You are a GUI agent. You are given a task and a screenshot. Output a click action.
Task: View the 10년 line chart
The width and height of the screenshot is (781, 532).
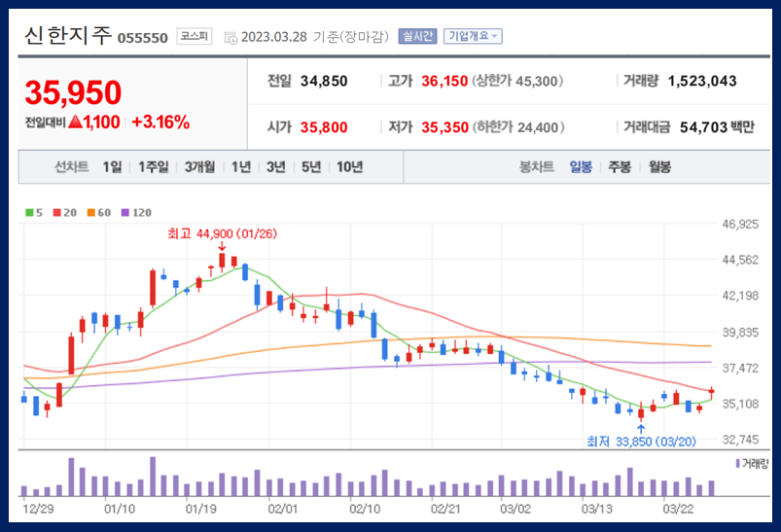click(x=350, y=167)
